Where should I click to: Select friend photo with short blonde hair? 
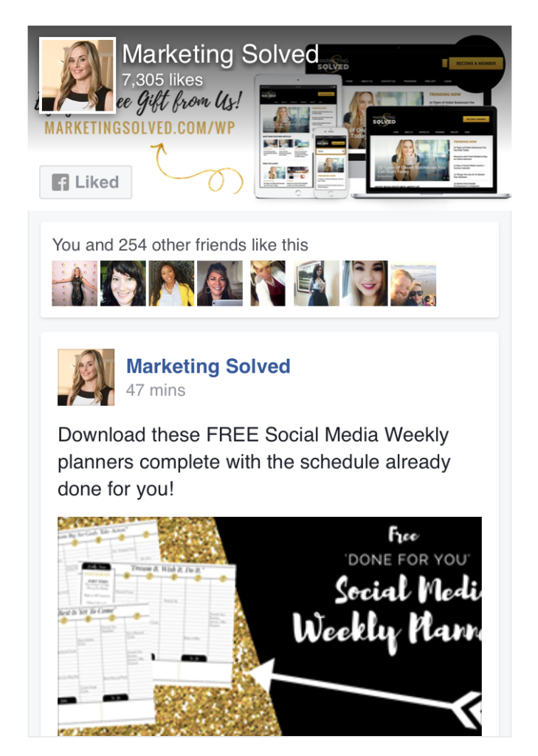[x=268, y=283]
